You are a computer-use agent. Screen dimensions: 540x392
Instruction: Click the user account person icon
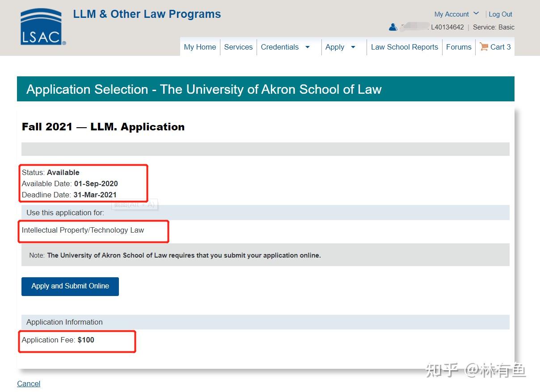392,27
